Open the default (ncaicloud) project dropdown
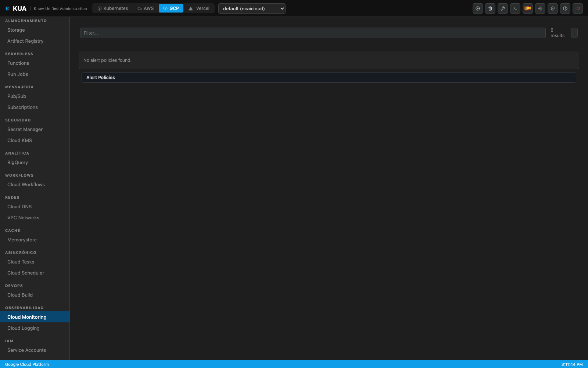Viewport: 588px width, 368px height. [x=252, y=8]
